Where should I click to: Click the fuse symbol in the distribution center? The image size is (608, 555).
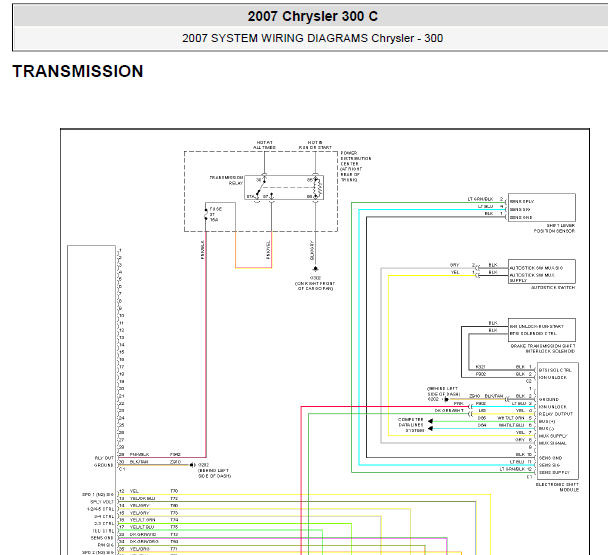coord(206,214)
